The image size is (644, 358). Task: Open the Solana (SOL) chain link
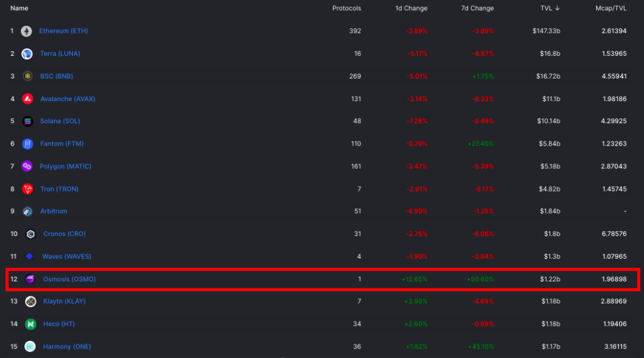coord(60,121)
